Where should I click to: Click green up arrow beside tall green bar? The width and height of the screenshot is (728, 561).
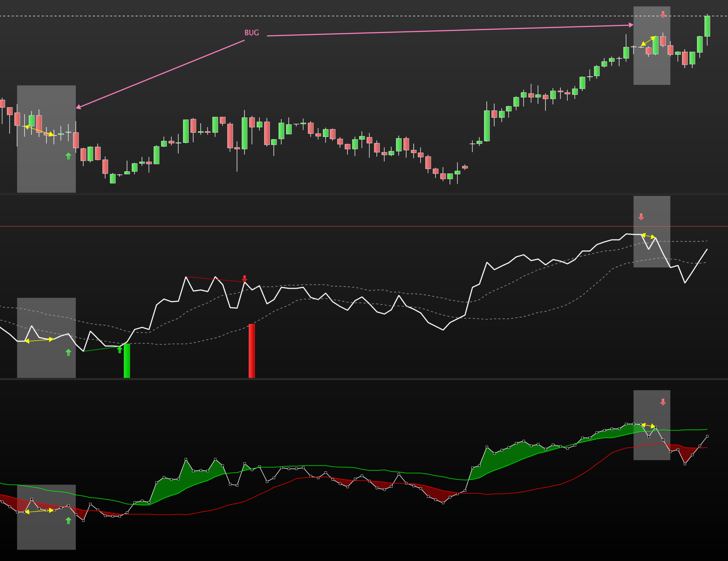[120, 349]
